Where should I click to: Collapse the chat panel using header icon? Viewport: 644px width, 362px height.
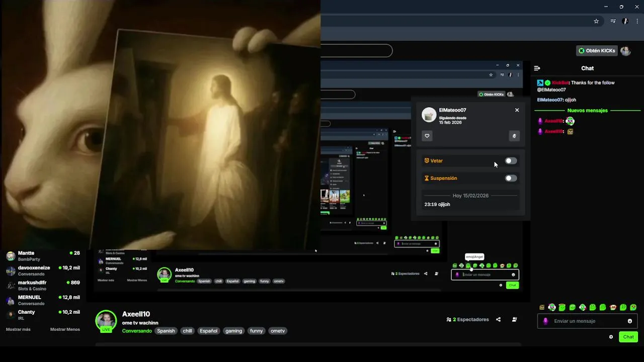537,68
